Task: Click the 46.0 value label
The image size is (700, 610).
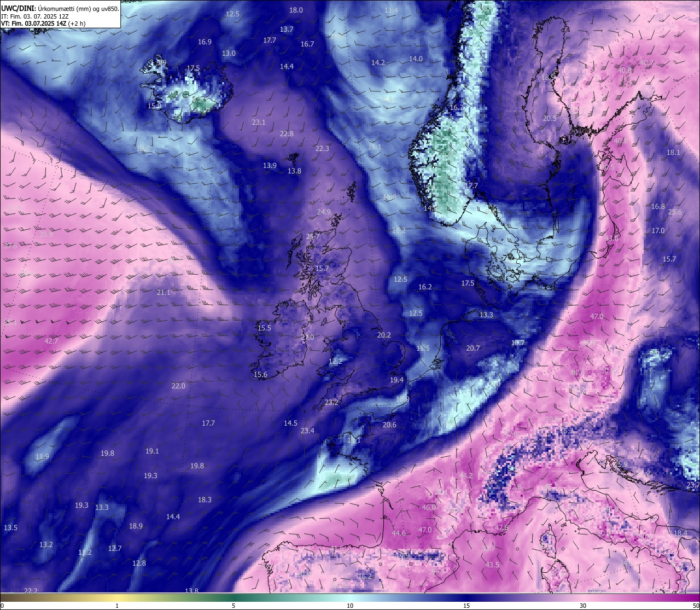Action: point(429,507)
